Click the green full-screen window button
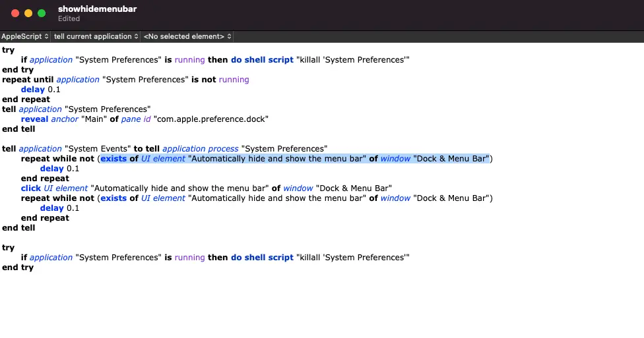 42,13
